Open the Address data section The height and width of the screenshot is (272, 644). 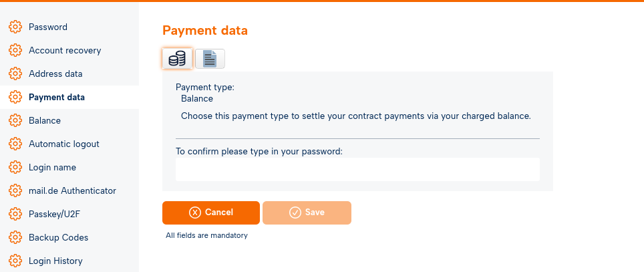[x=55, y=74]
